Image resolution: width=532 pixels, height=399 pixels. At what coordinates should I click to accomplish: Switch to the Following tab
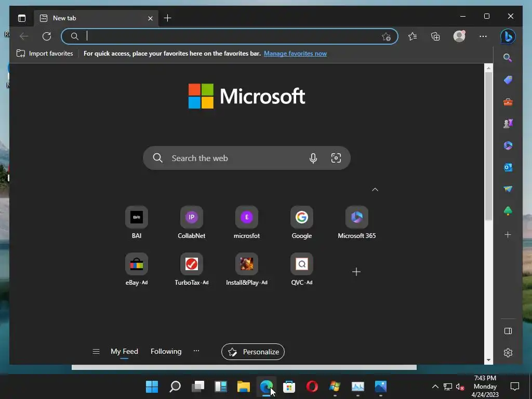pos(166,351)
